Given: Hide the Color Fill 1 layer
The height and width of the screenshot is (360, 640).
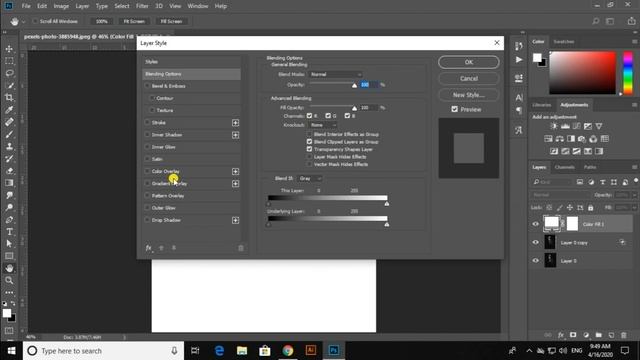Looking at the screenshot, I should tap(536, 224).
